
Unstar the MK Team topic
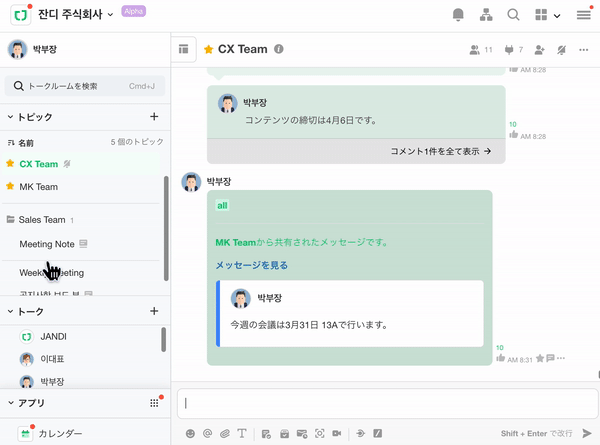coord(10,186)
